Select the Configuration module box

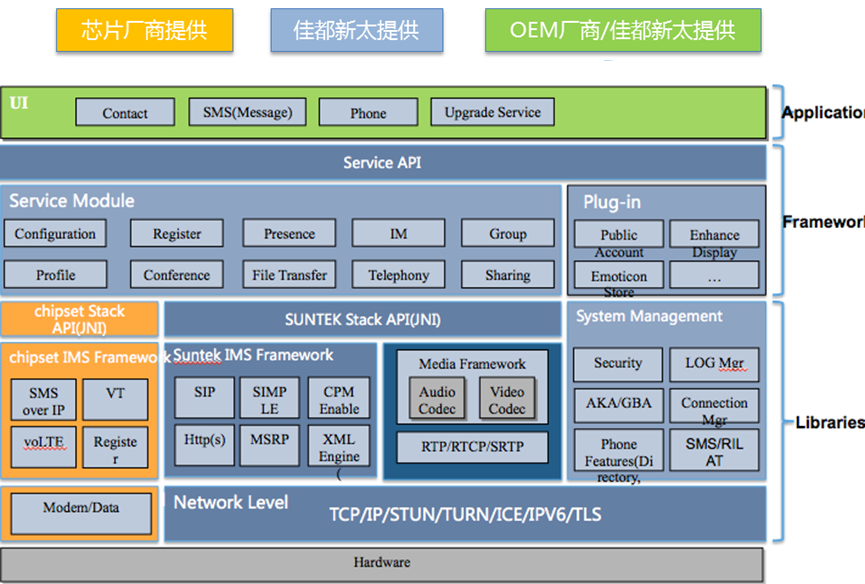click(x=55, y=234)
